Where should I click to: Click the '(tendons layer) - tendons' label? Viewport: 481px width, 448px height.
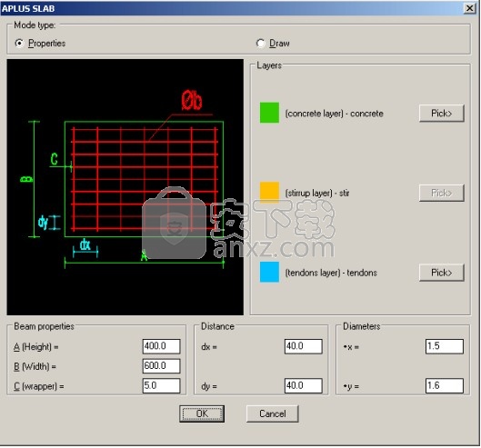pyautogui.click(x=331, y=273)
